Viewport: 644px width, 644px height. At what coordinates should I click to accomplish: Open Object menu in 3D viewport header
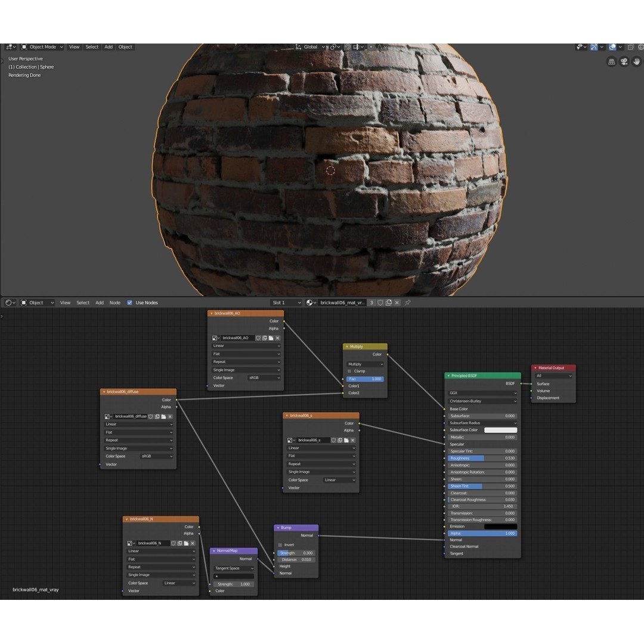(125, 47)
